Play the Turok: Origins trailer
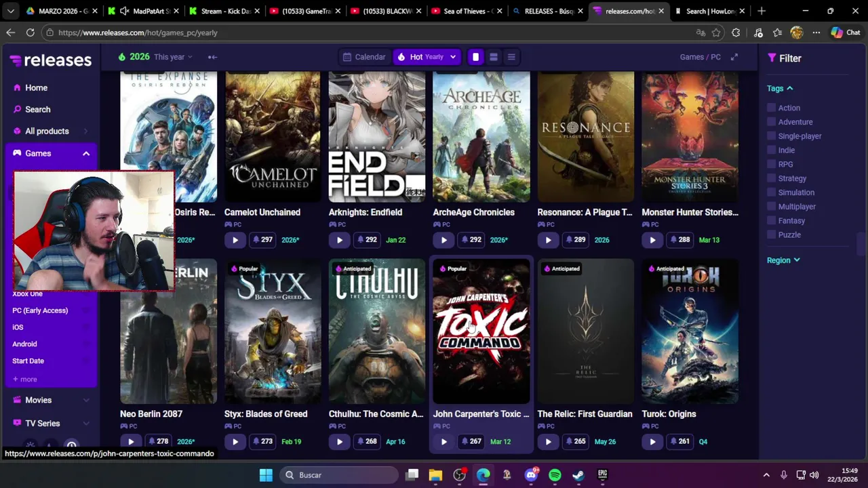 click(x=652, y=442)
